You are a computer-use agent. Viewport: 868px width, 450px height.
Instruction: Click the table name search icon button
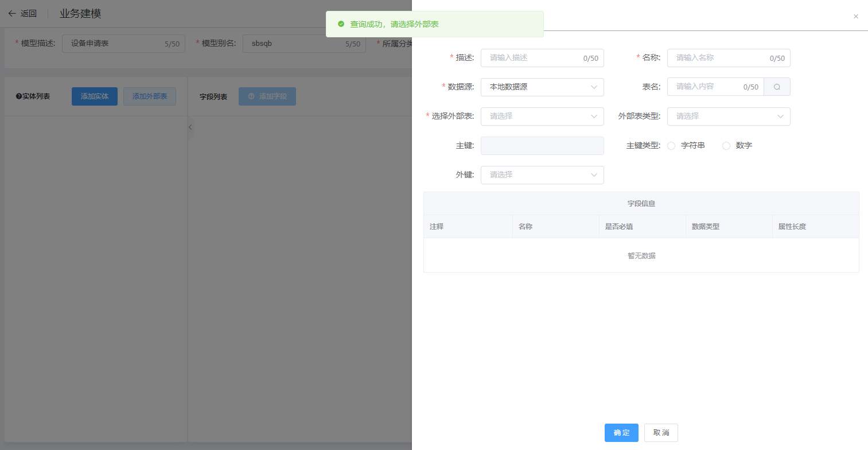click(x=777, y=87)
